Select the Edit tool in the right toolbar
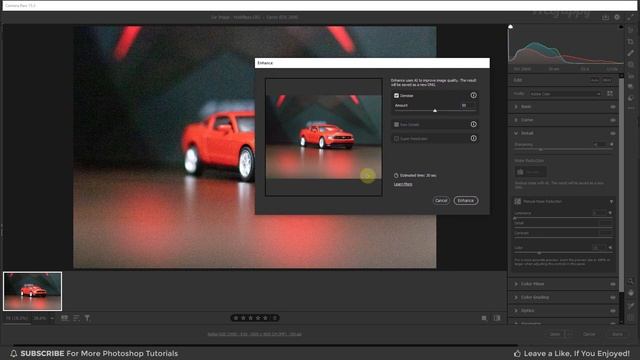 631,30
